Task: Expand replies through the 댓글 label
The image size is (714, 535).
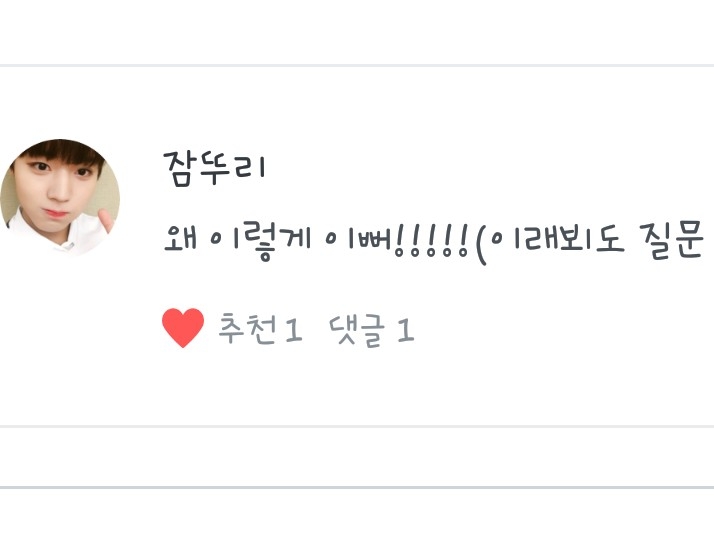Action: (x=357, y=330)
